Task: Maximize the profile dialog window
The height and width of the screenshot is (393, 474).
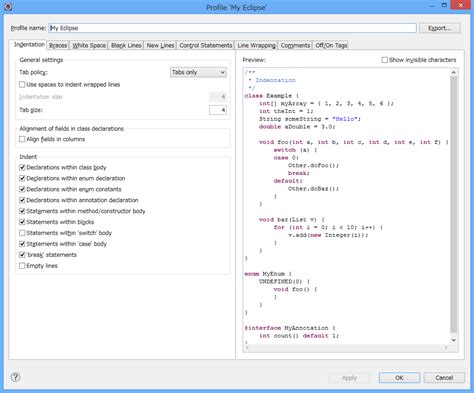Action: 444,5
